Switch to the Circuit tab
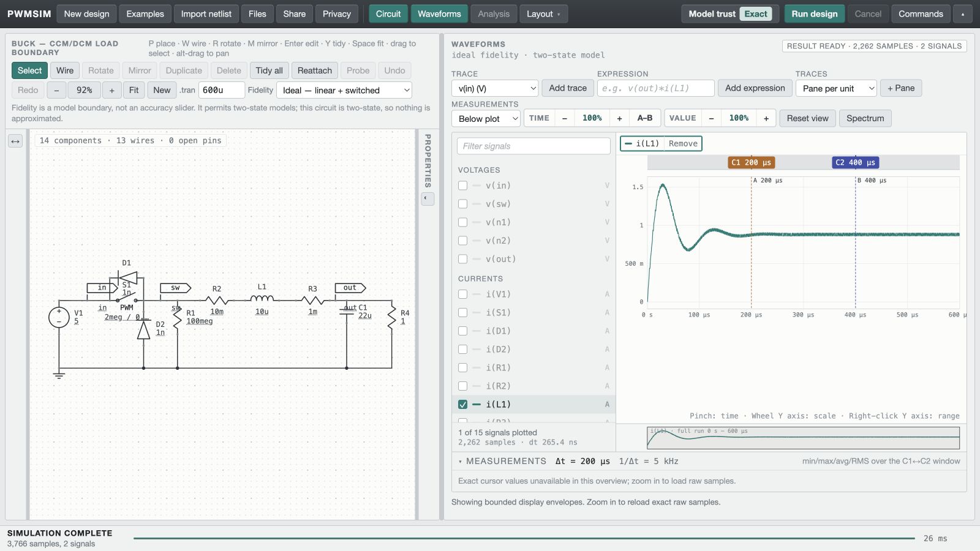This screenshot has width=980, height=551. 388,14
